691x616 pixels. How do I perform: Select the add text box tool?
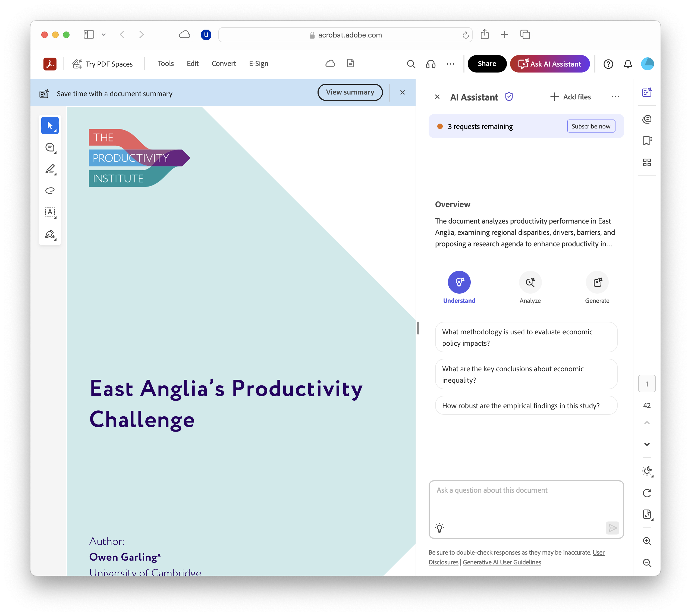[50, 212]
